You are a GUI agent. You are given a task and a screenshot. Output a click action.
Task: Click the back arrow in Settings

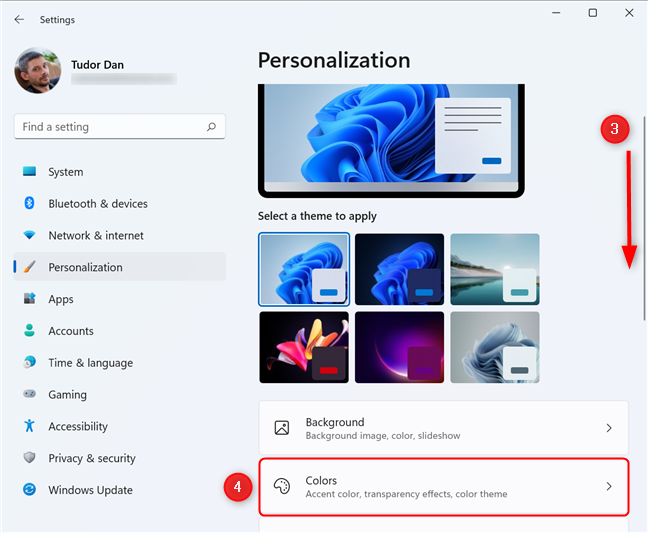[x=19, y=19]
